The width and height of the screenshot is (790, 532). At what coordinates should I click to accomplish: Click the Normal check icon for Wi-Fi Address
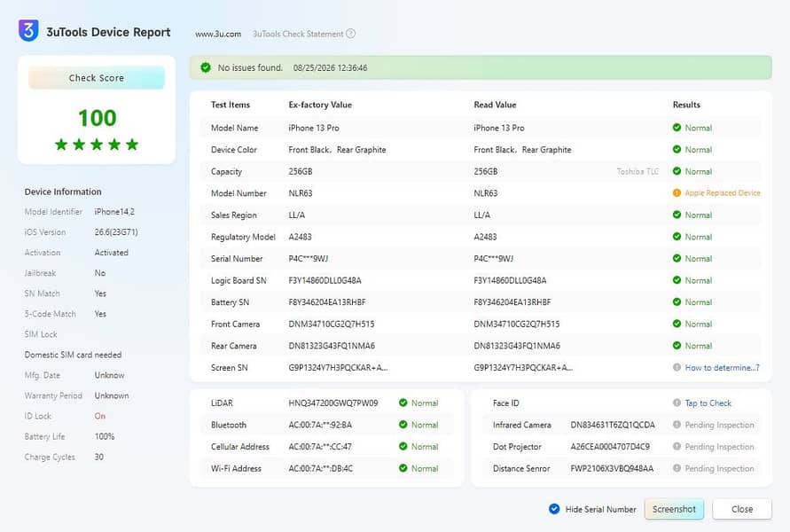click(x=403, y=468)
